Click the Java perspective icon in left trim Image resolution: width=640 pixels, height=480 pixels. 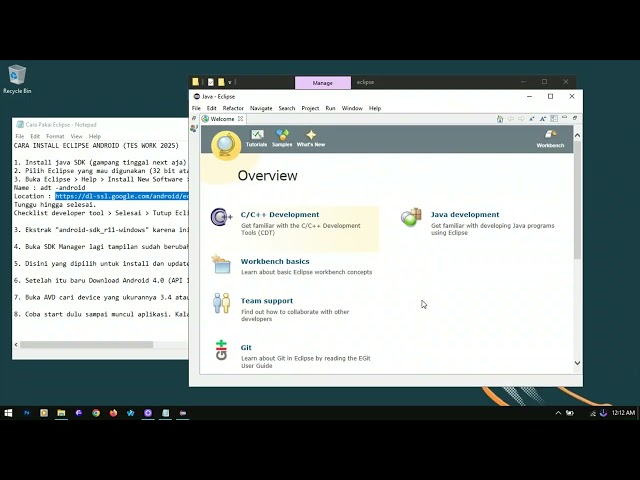194,128
